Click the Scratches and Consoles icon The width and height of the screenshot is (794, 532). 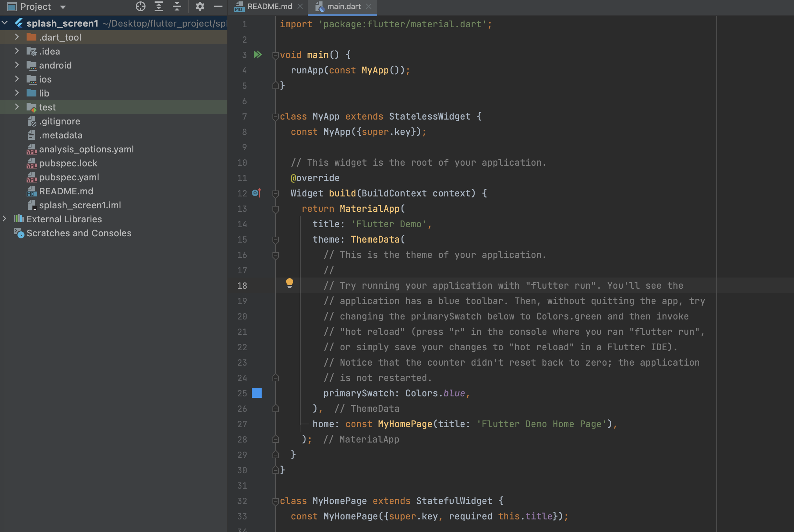tap(19, 233)
